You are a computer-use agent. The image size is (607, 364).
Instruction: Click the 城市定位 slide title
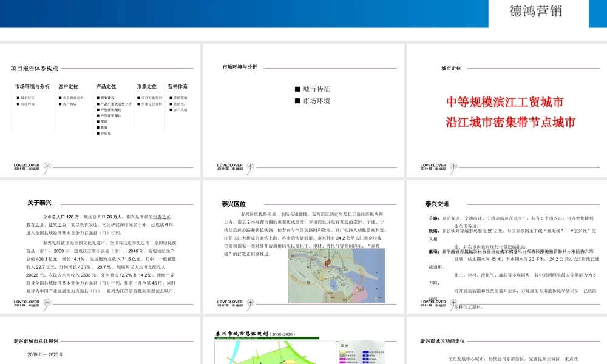451,68
